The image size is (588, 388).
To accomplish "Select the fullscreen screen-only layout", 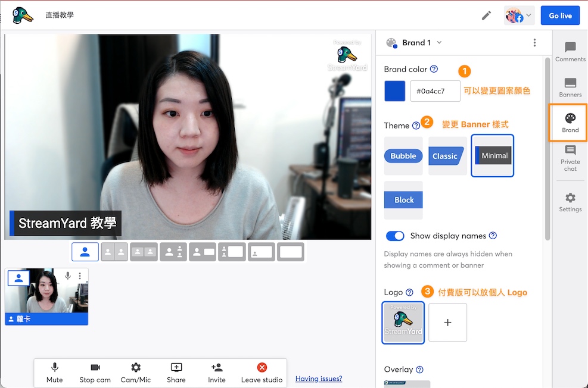I will (291, 252).
